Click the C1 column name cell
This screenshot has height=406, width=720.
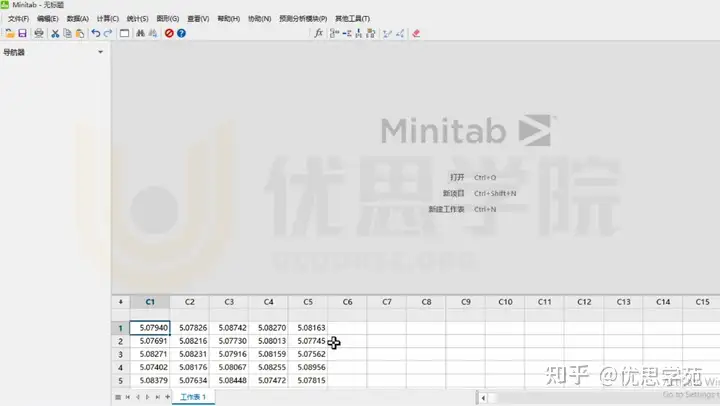coord(150,315)
